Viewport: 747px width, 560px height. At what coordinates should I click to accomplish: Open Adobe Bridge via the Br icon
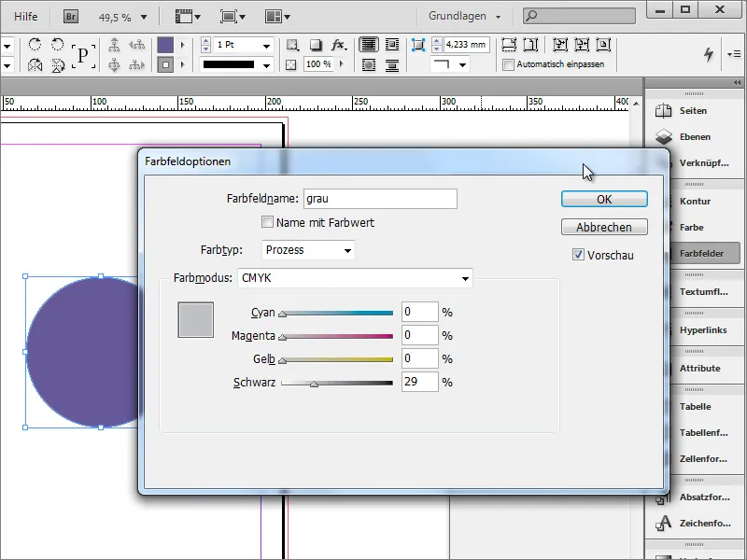point(71,17)
